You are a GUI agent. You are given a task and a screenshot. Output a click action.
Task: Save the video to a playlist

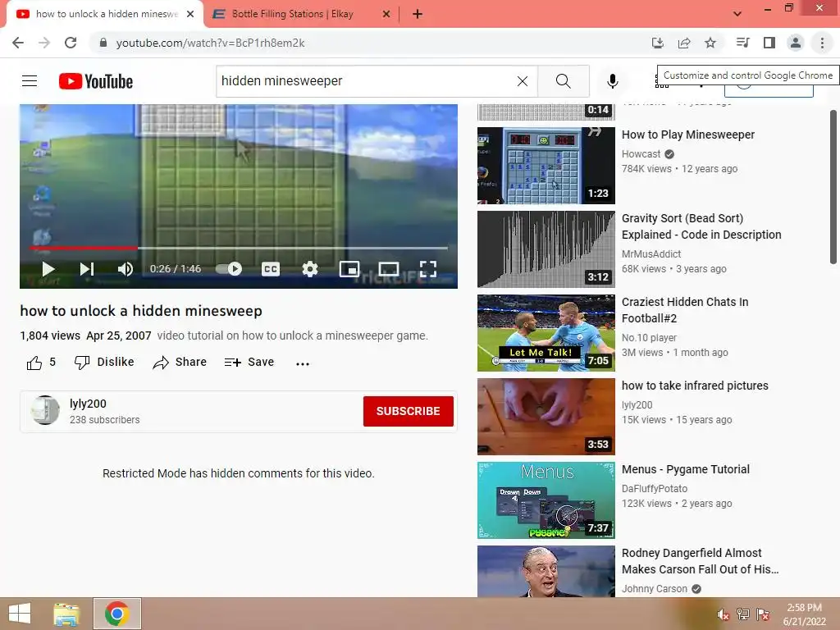249,363
